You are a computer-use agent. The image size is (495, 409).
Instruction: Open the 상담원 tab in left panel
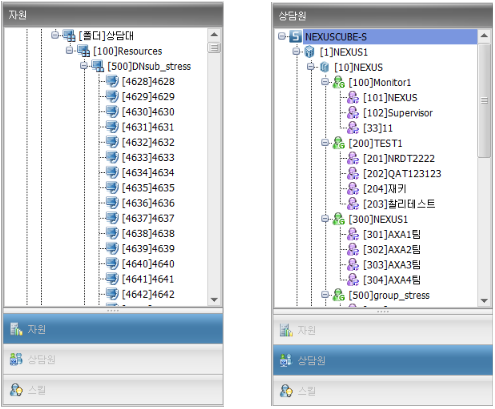(113, 359)
